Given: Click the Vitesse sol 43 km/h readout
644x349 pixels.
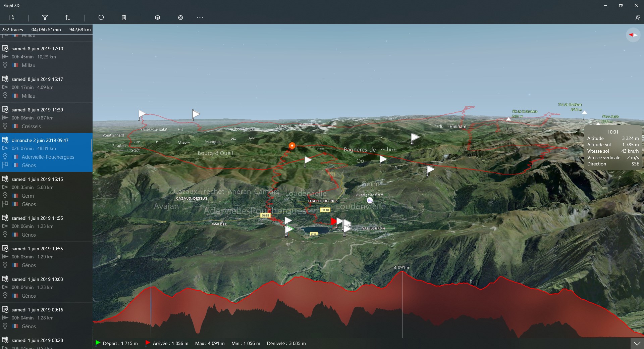Looking at the screenshot, I should [x=613, y=151].
